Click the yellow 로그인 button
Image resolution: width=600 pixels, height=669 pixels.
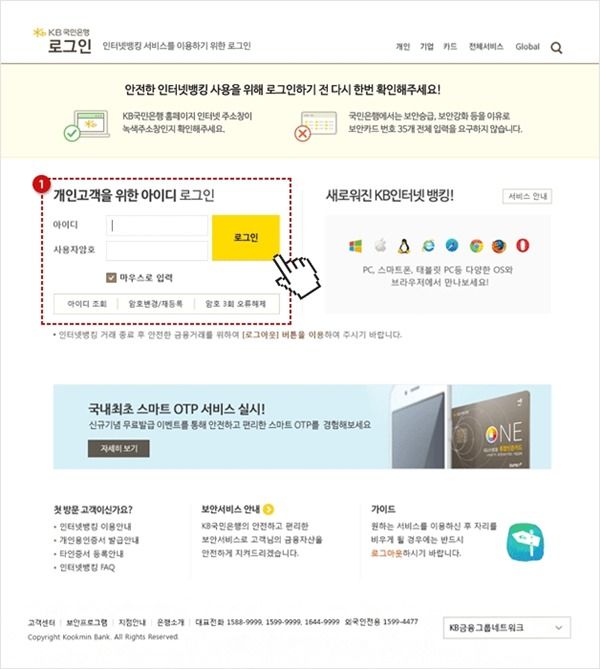(x=246, y=238)
